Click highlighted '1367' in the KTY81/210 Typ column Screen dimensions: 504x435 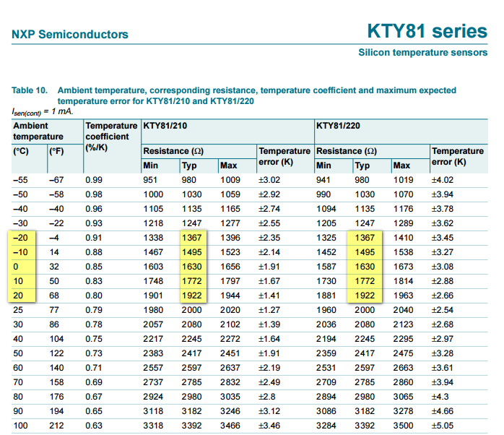tap(192, 238)
